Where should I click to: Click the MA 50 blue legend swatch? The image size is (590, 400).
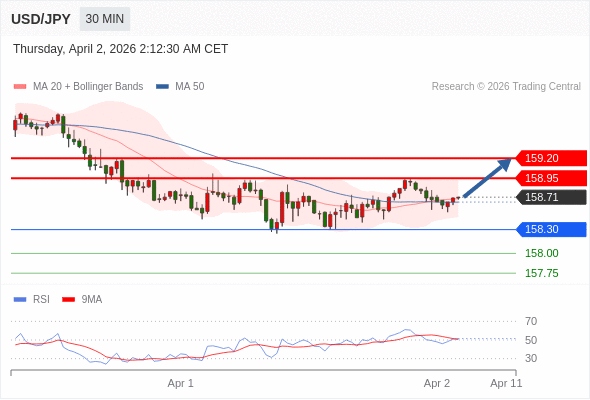(163, 87)
